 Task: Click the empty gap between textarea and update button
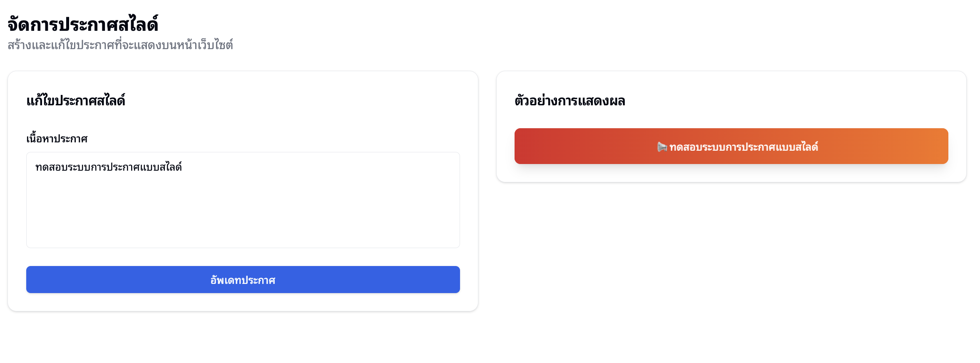pyautogui.click(x=243, y=257)
